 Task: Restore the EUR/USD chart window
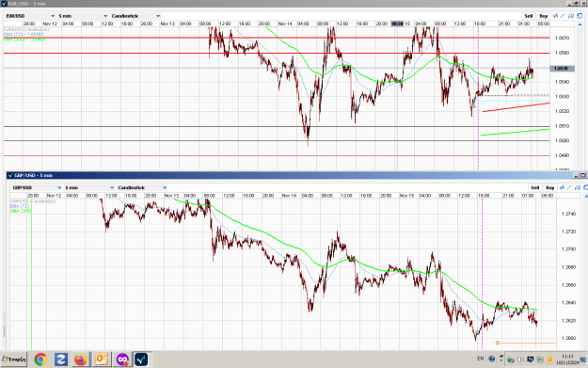[x=577, y=4]
